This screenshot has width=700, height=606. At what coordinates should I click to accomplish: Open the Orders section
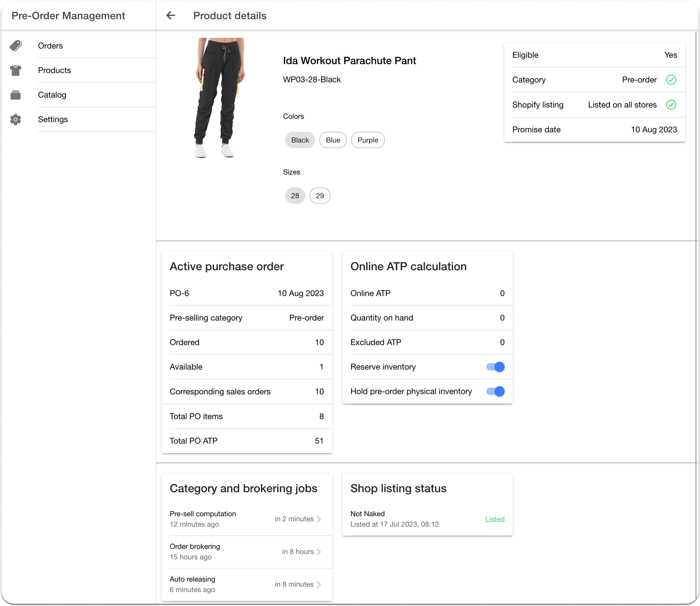click(x=50, y=45)
